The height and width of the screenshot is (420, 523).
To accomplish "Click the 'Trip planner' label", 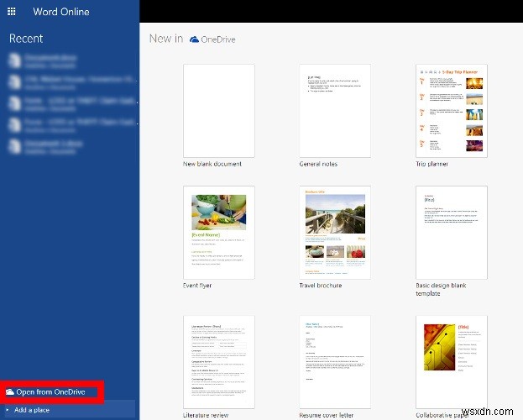I will click(x=431, y=164).
